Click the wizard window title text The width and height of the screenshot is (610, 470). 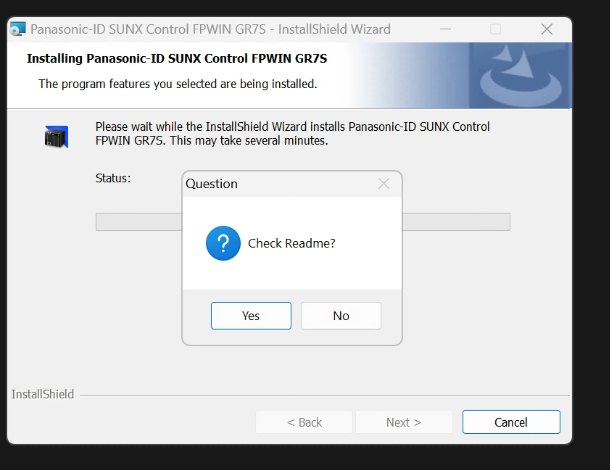[210, 29]
